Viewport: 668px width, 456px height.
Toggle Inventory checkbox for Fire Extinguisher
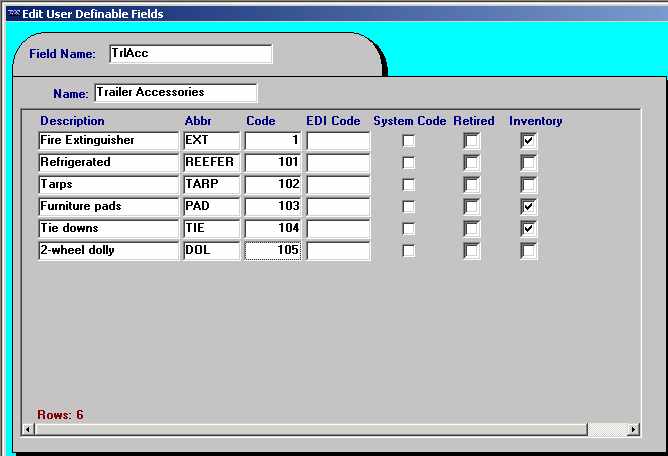(x=528, y=141)
